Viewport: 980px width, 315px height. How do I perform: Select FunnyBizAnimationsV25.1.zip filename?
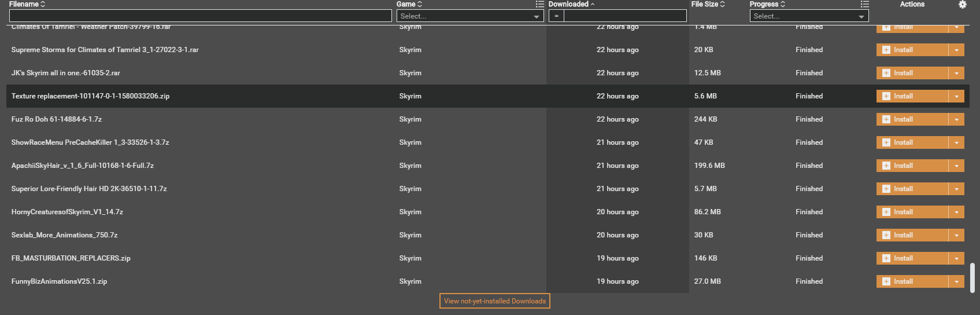60,281
